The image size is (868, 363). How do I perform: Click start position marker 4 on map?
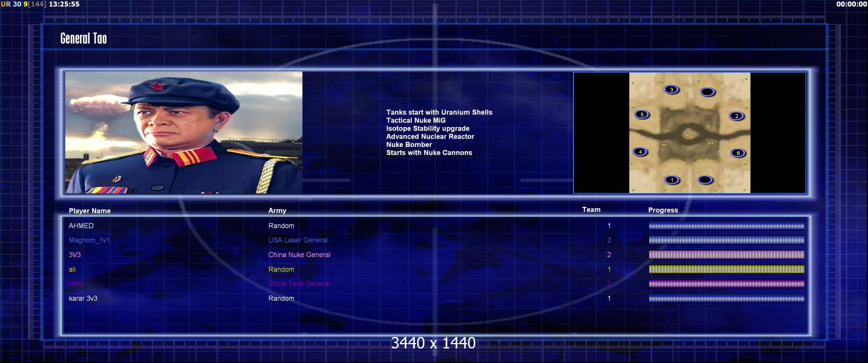[640, 152]
